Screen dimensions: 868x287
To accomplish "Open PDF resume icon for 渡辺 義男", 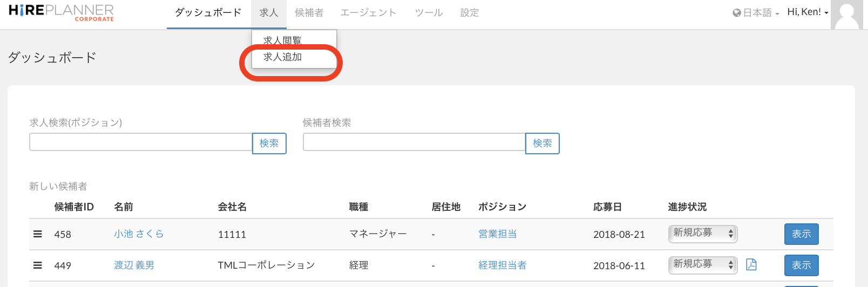I will (751, 264).
